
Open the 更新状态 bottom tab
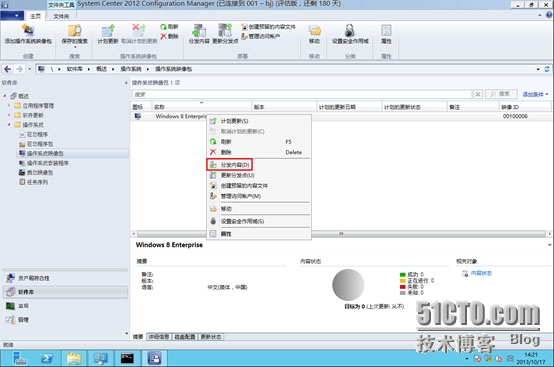coord(211,337)
